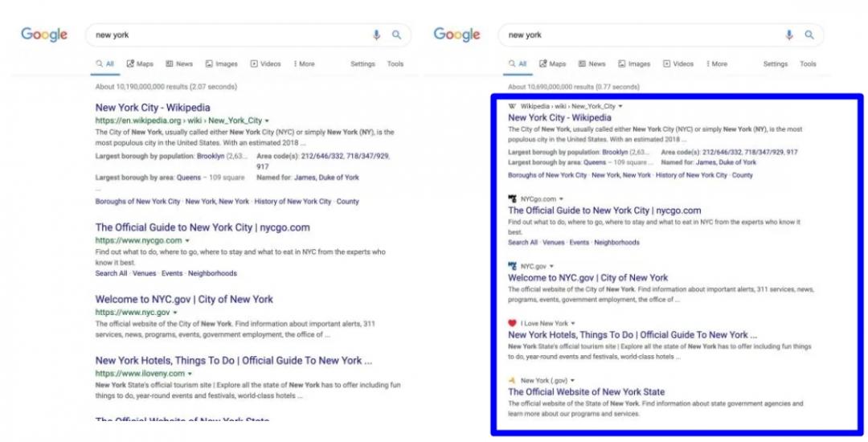Open the Videos tab on the left page

(266, 64)
